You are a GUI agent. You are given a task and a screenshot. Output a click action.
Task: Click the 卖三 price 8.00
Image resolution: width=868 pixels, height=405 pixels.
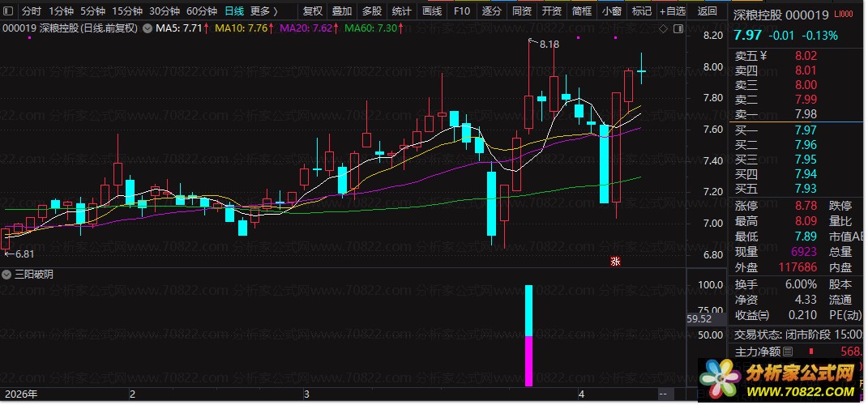(806, 85)
